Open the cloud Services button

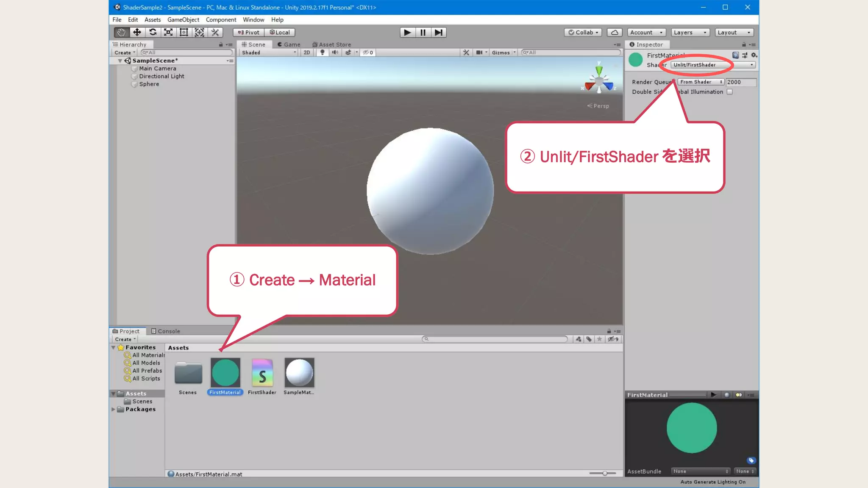(x=615, y=32)
